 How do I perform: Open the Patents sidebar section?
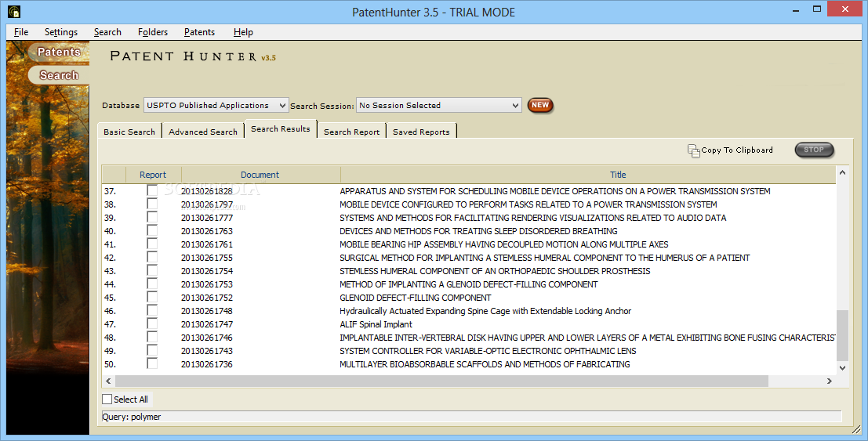(x=59, y=52)
